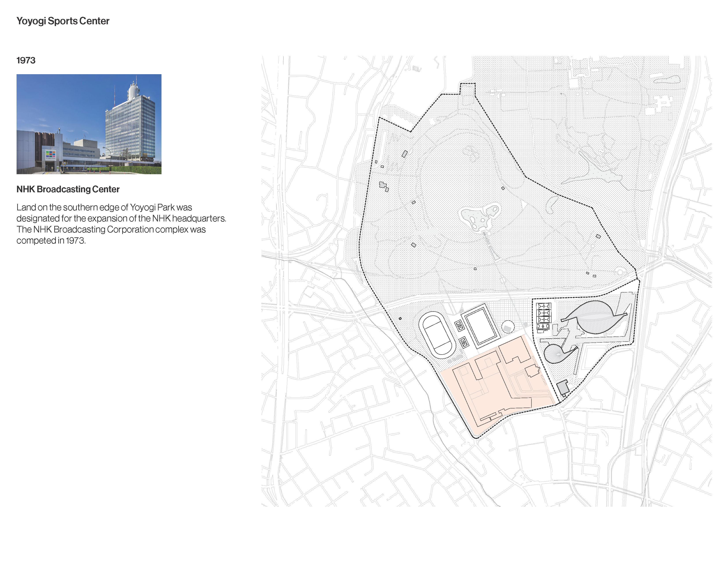Click the NHK Broadcasting Center heading text
Viewport: 728px width, 563px height.
click(68, 189)
